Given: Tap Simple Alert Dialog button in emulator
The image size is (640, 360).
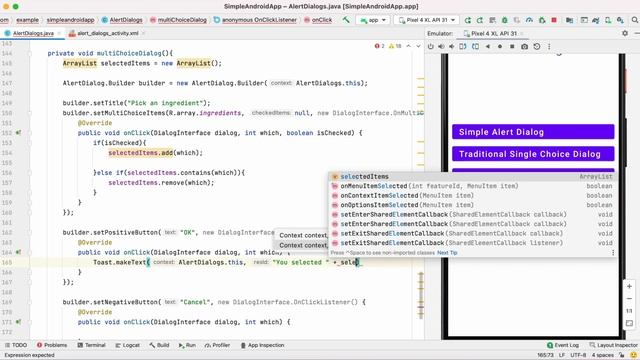Looking at the screenshot, I should point(533,132).
